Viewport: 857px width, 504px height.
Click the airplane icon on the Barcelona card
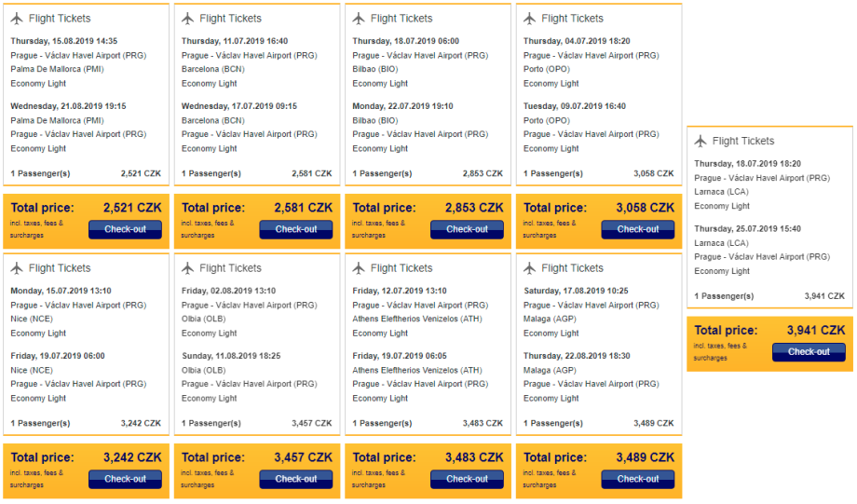187,19
